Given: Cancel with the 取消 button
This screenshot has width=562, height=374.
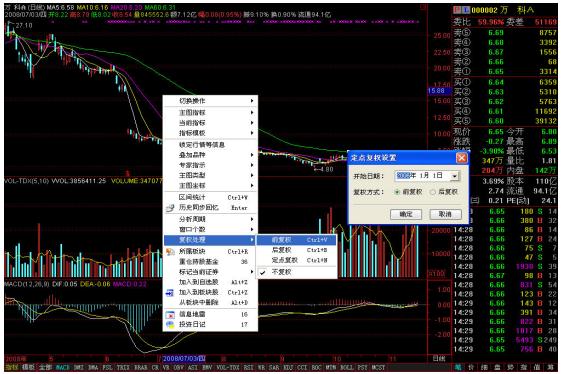Looking at the screenshot, I should (446, 214).
